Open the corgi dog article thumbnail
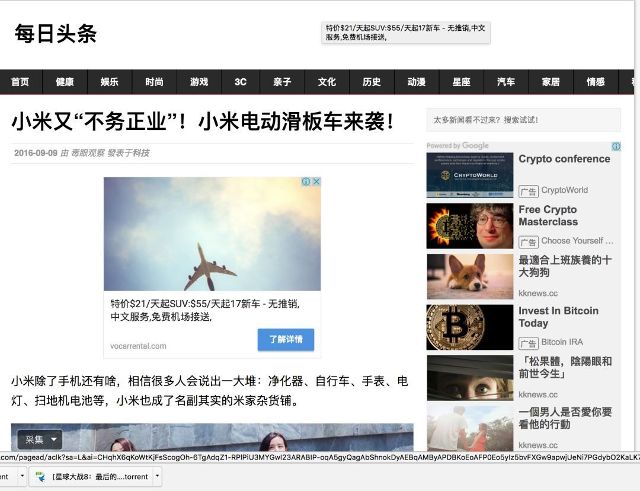 pyautogui.click(x=470, y=277)
